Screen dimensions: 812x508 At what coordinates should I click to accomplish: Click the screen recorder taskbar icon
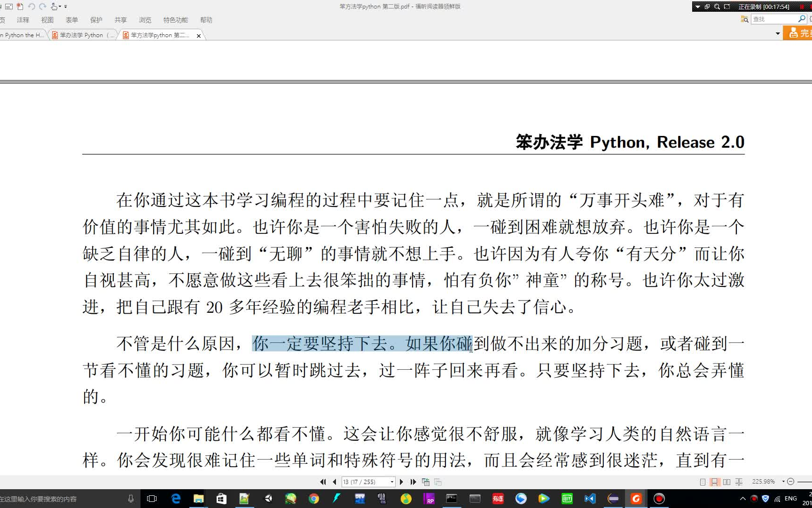(659, 499)
